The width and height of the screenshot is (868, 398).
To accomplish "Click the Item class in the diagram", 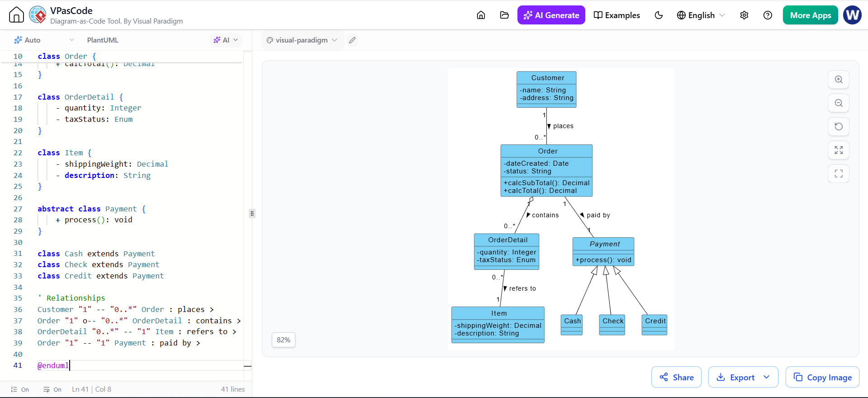I will coord(498,325).
